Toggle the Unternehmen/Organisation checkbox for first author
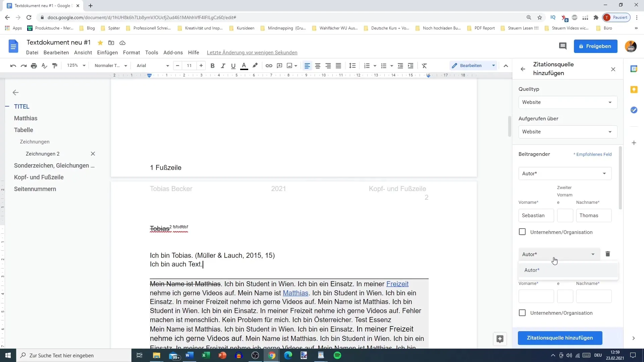 pyautogui.click(x=523, y=232)
